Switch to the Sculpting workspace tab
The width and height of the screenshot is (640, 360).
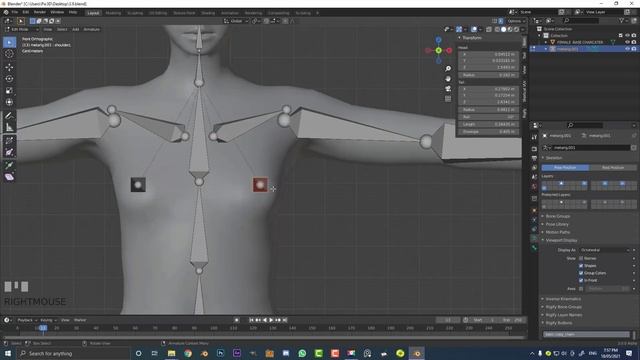coord(135,13)
